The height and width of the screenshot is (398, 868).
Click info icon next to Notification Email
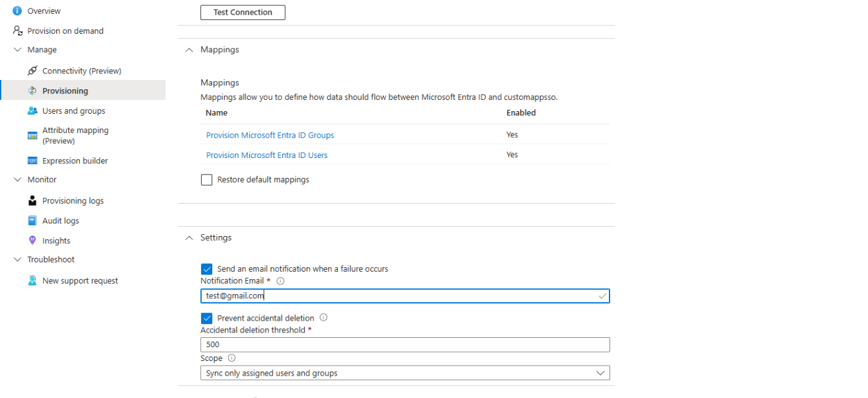pyautogui.click(x=280, y=281)
